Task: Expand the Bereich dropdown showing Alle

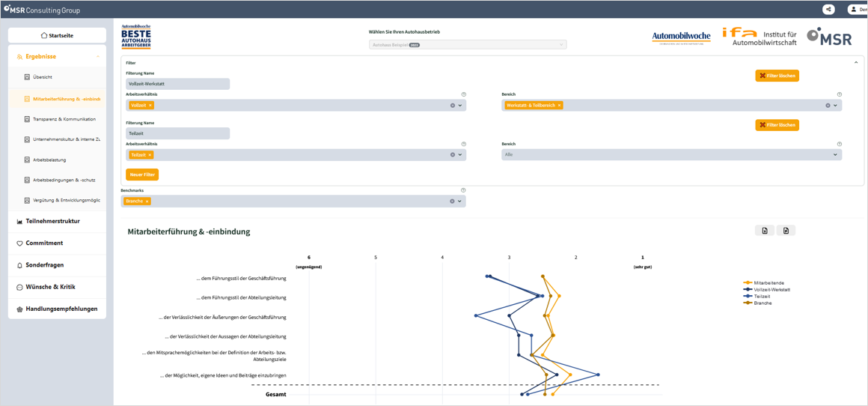Action: pyautogui.click(x=835, y=155)
